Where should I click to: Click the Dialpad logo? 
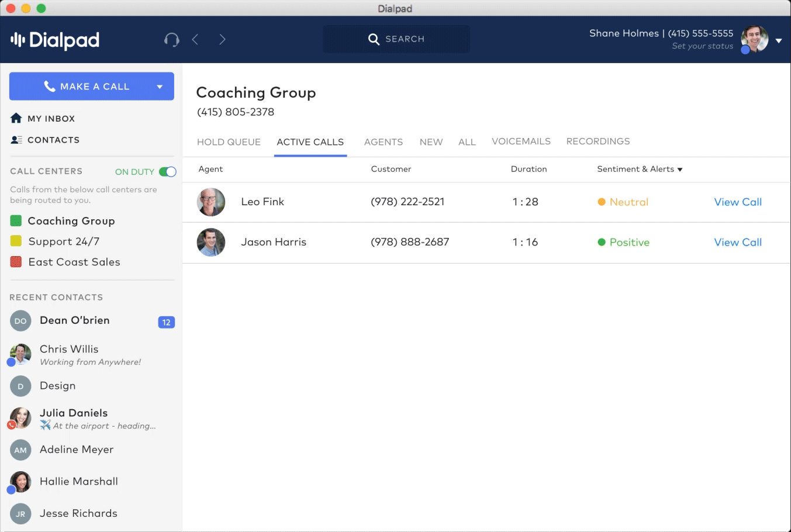click(55, 40)
